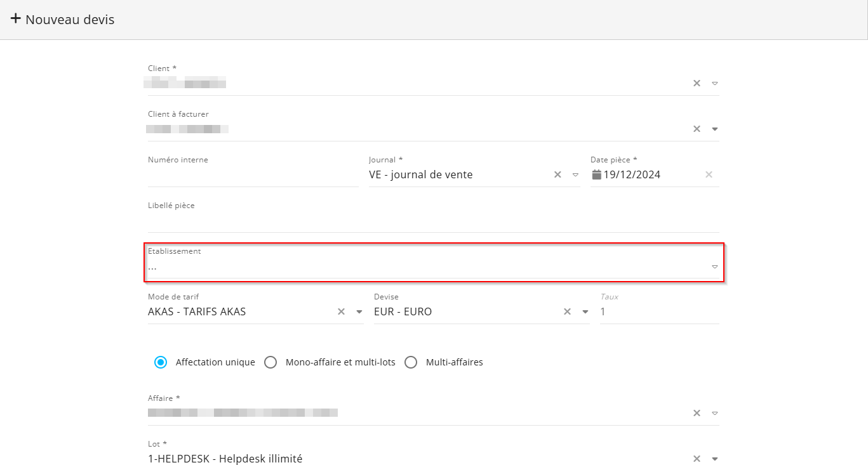868x465 pixels.
Task: Select Mono-affaire et multi-lots option
Action: 271,362
